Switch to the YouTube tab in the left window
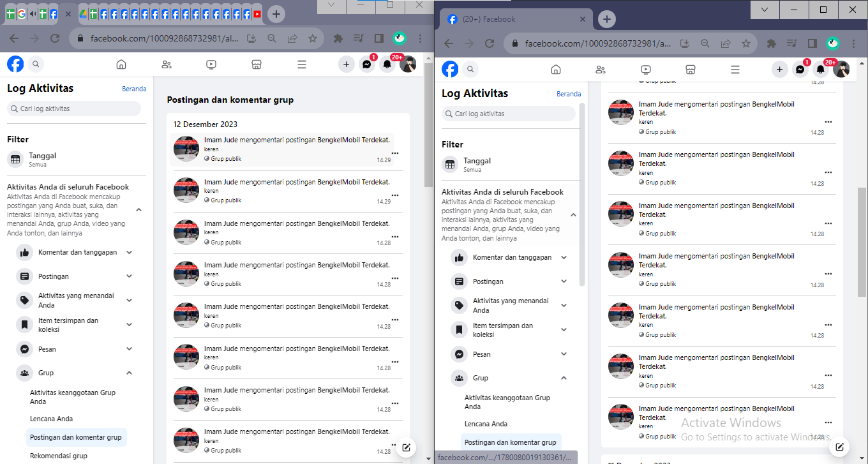 257,14
